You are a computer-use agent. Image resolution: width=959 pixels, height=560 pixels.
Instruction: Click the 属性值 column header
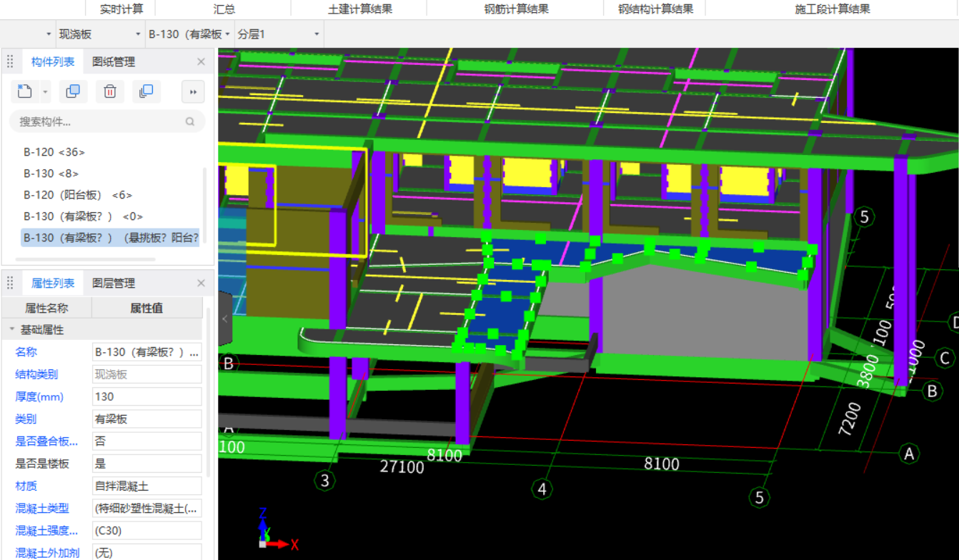pyautogui.click(x=147, y=308)
